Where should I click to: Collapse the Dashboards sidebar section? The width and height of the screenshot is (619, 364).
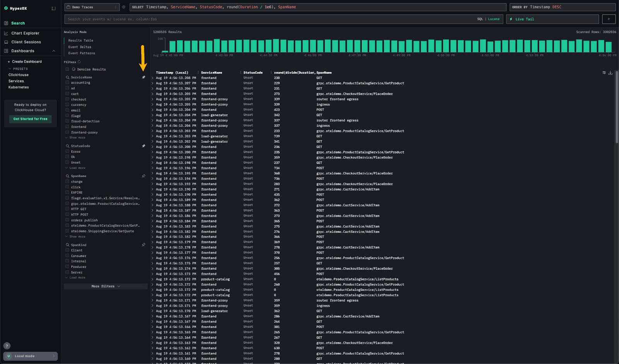pos(54,51)
